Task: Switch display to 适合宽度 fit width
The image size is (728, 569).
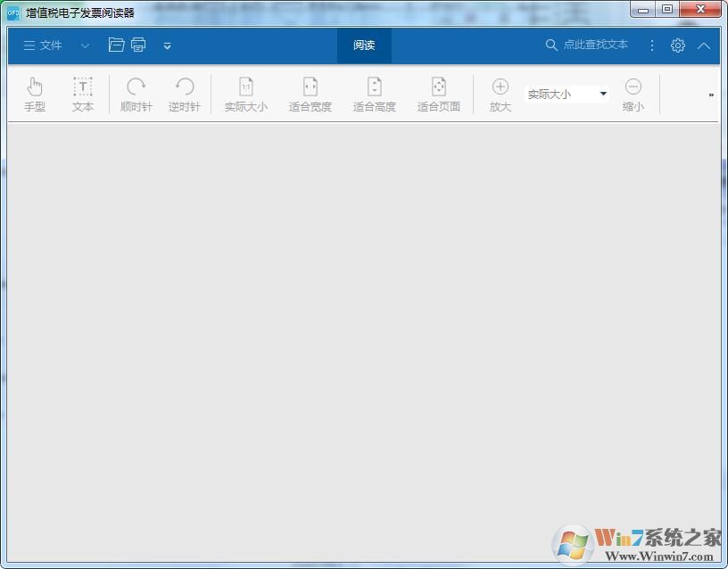Action: (310, 94)
